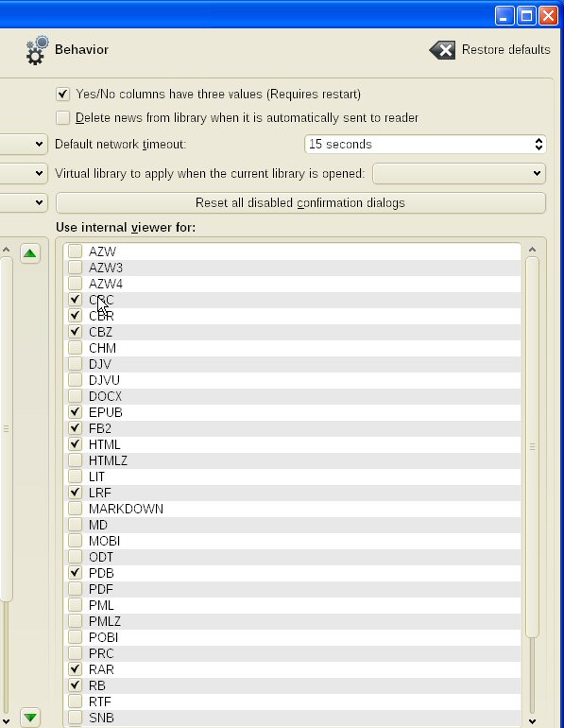Click the Restore defaults button

[489, 50]
